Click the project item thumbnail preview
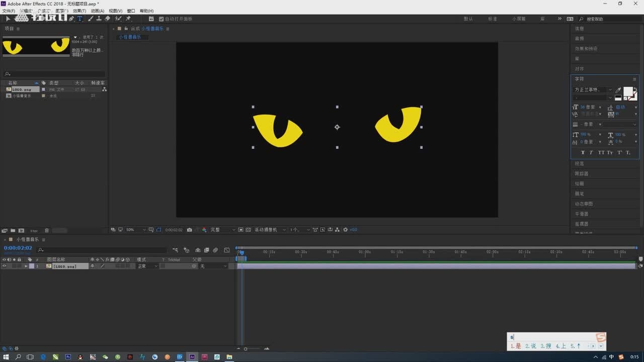 (x=36, y=46)
